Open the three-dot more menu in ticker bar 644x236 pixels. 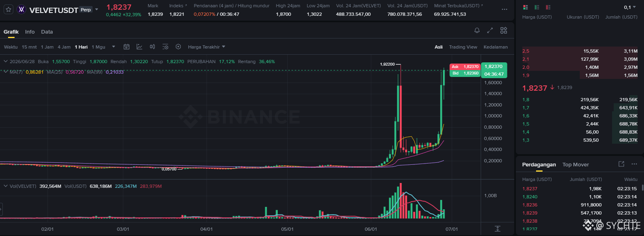[x=504, y=9]
